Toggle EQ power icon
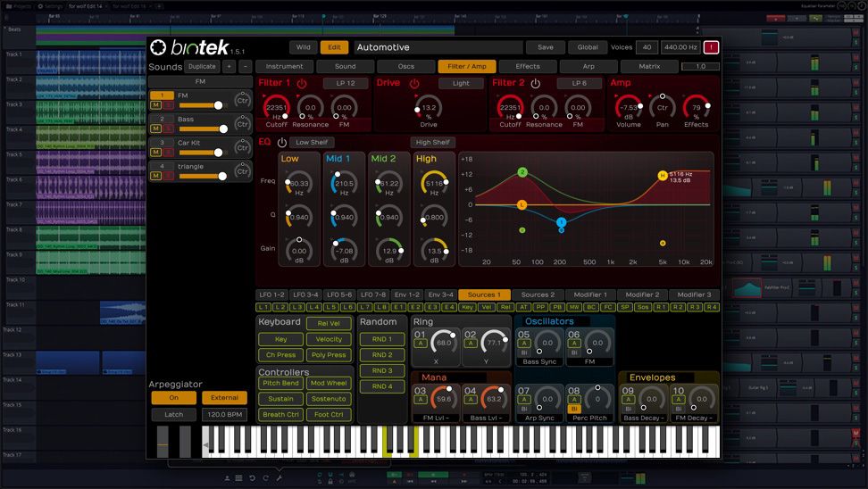This screenshot has width=868, height=489. pos(282,142)
